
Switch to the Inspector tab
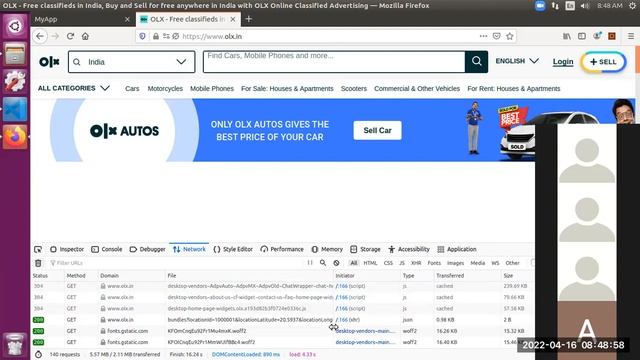[67, 249]
